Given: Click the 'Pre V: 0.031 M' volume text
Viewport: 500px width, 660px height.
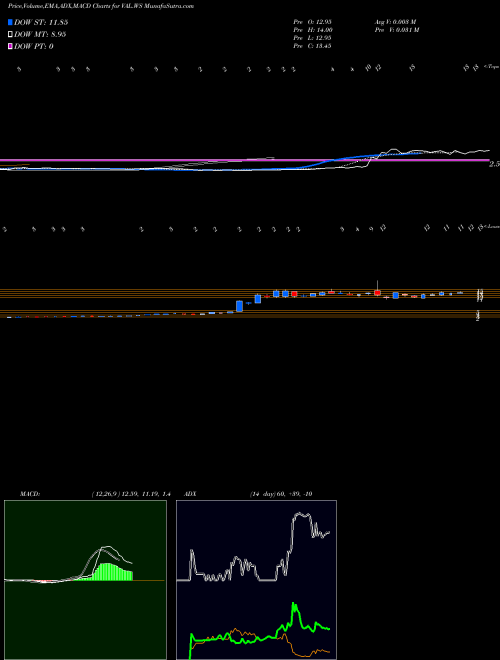Looking at the screenshot, I should pos(396,29).
